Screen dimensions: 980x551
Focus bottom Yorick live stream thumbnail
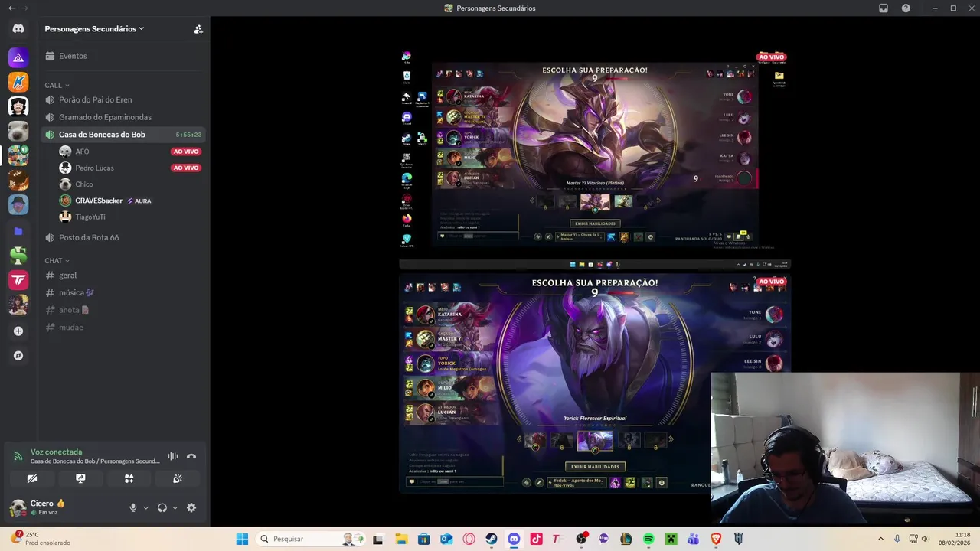595,384
